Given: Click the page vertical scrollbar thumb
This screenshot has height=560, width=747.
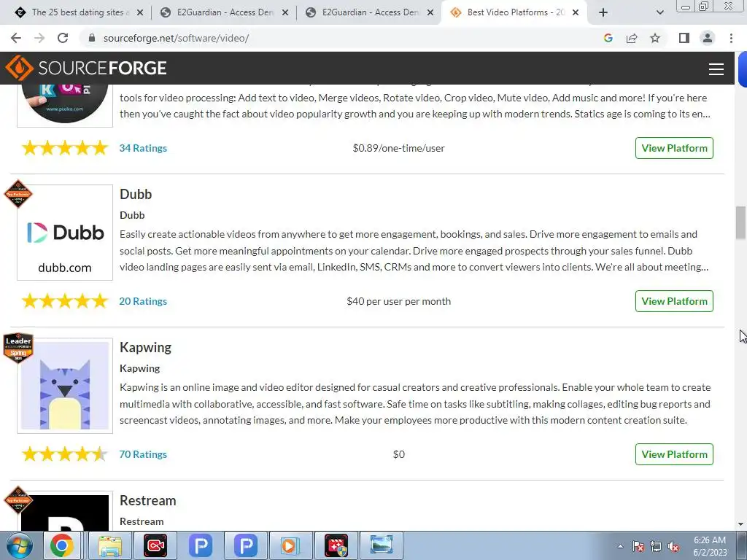Looking at the screenshot, I should [740, 223].
